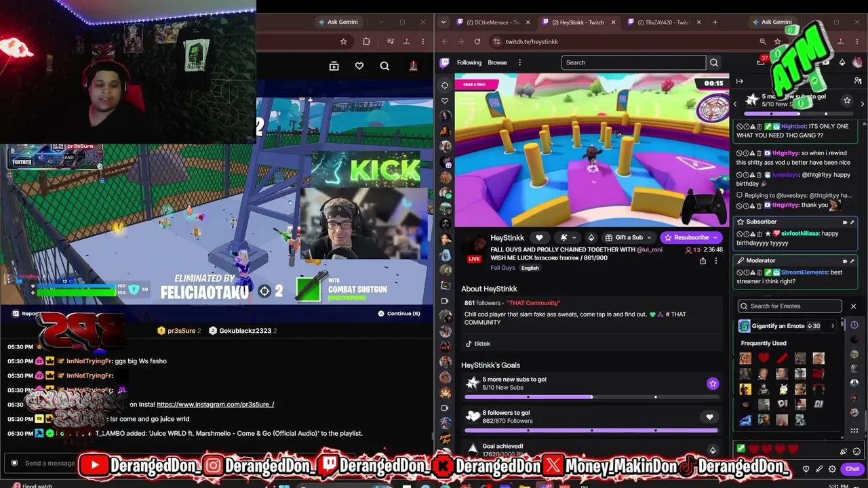This screenshot has height=488, width=868.
Task: Collapse the stream chat panel arrow
Action: tap(740, 81)
